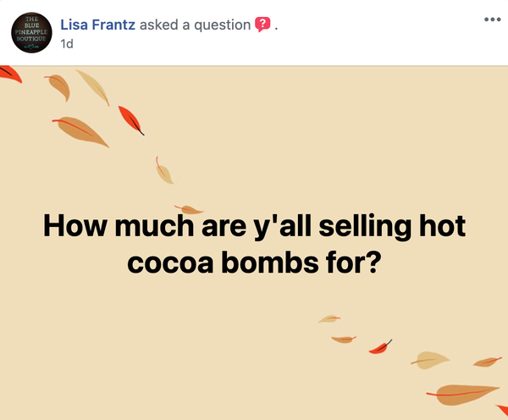Click the pink question mark bubble icon
Screen dimensions: 508x420
pyautogui.click(x=262, y=25)
